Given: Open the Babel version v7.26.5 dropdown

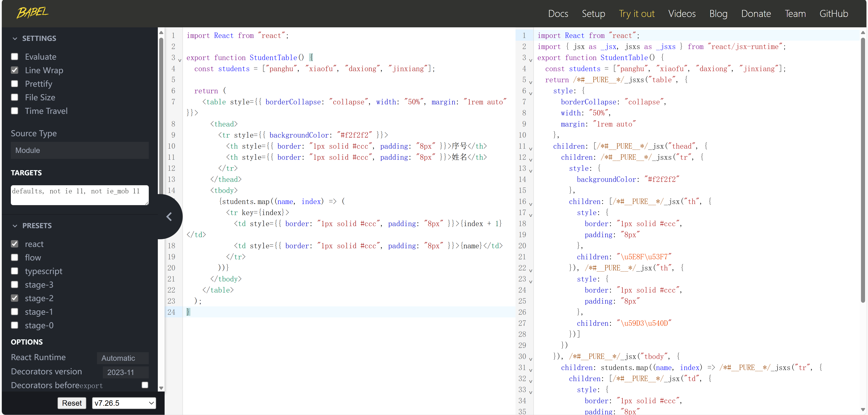Looking at the screenshot, I should 124,403.
